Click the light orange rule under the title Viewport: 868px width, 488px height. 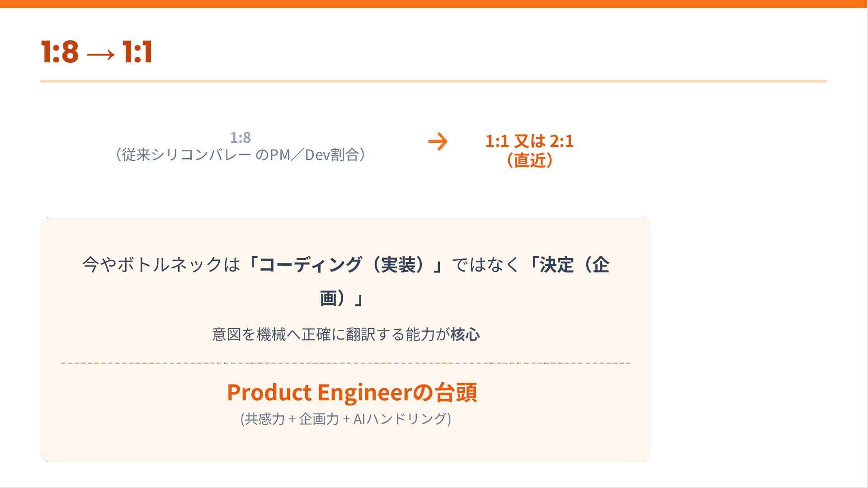pyautogui.click(x=434, y=81)
